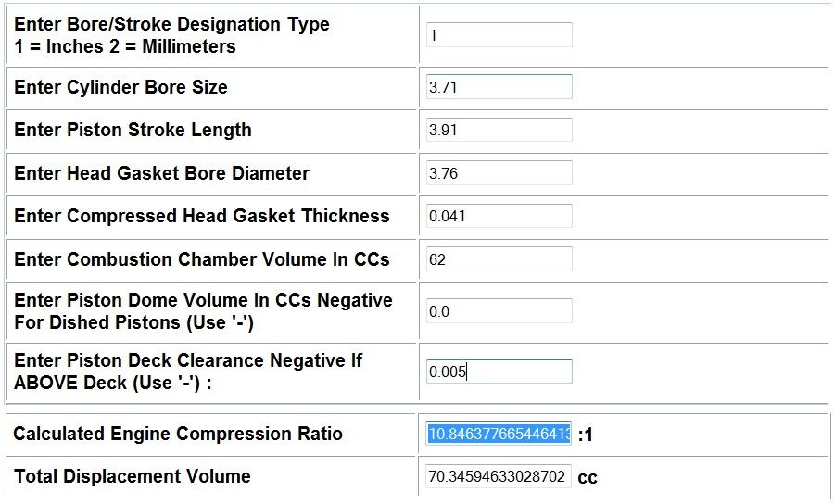
Task: Click the '1 = Inches 2 = Millimeters' text
Action: tap(125, 46)
